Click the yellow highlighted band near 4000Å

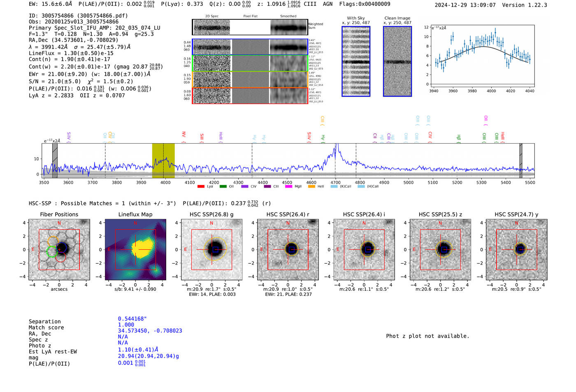click(x=163, y=160)
